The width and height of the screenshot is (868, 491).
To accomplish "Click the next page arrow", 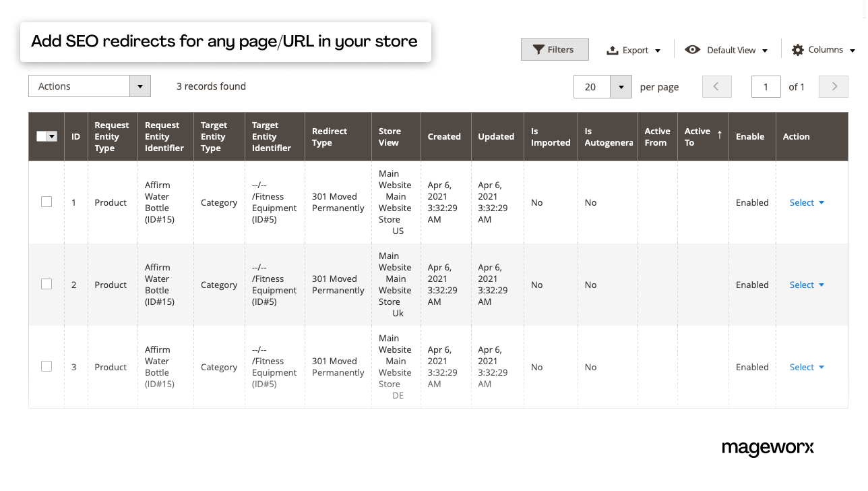I will [x=834, y=86].
